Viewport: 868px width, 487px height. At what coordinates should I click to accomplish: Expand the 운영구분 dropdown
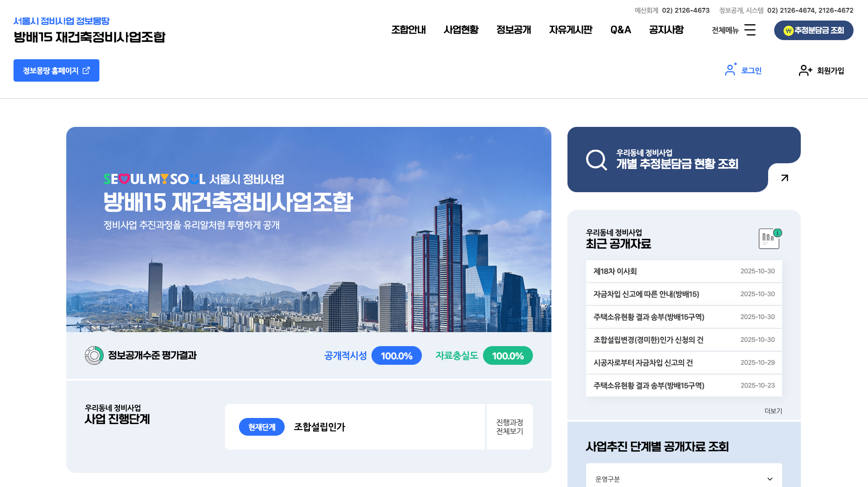(x=684, y=479)
